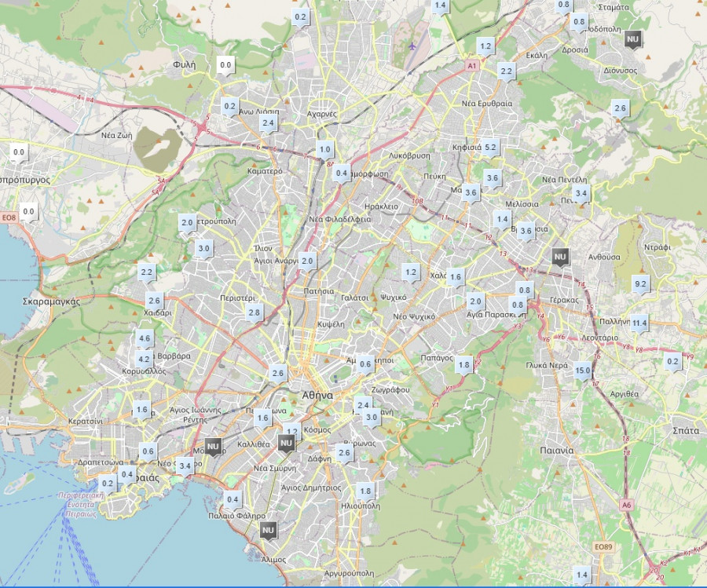Open the 3.4 marker near Νέα Πεντέλη
Viewport: 707px width, 588px height.
(581, 193)
